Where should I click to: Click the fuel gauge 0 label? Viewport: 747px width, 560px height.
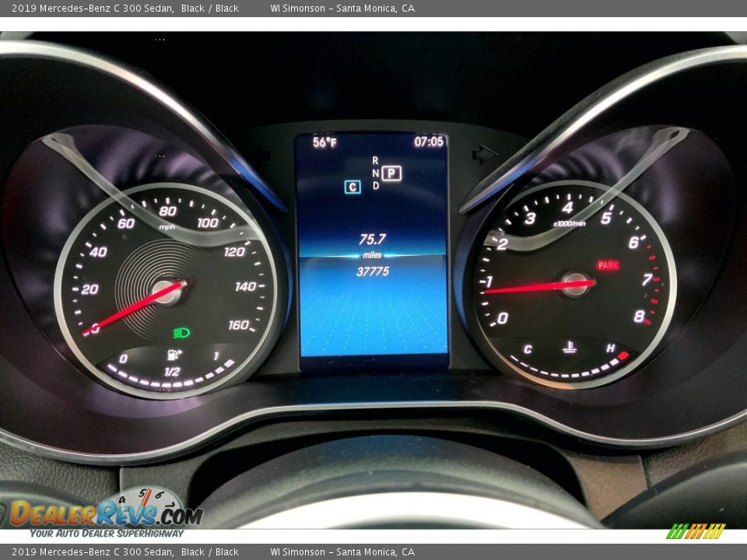pos(124,359)
